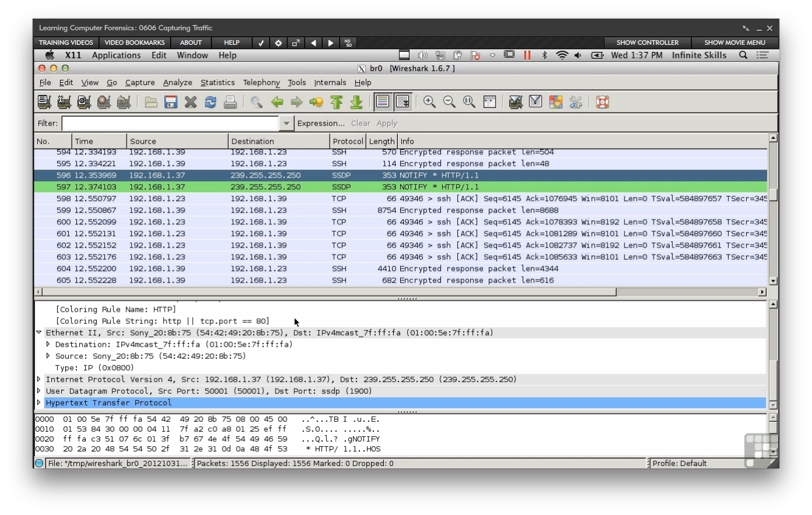Viewport: 812px width, 515px height.
Task: Print packets printer icon
Action: point(230,102)
